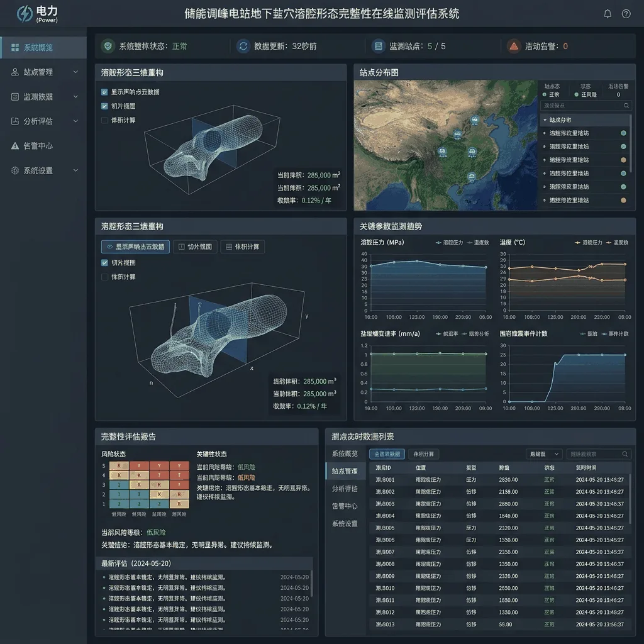The height and width of the screenshot is (644, 644).
Task: Select 系统概览 in the main sidebar
Action: click(x=43, y=47)
